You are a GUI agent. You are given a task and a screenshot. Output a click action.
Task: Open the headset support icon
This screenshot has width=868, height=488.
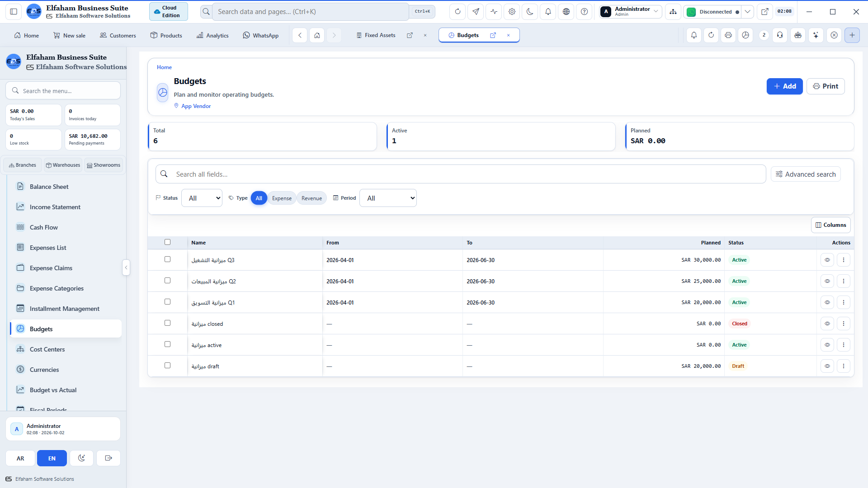click(780, 35)
